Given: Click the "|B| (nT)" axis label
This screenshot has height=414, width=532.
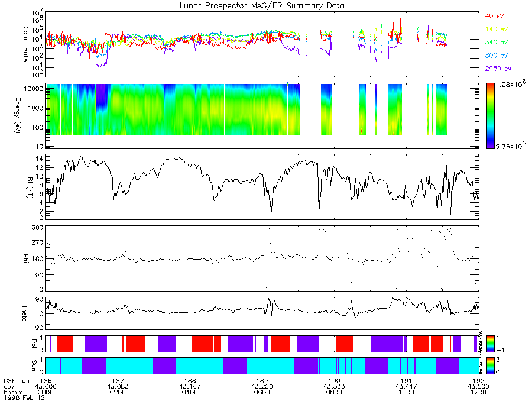Looking at the screenshot, I should [x=30, y=187].
